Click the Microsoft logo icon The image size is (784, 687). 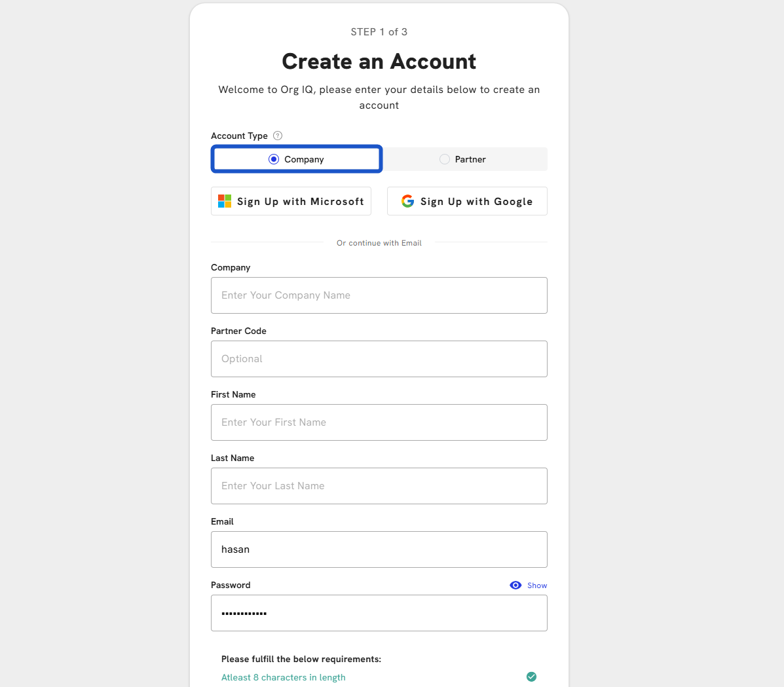click(x=225, y=201)
